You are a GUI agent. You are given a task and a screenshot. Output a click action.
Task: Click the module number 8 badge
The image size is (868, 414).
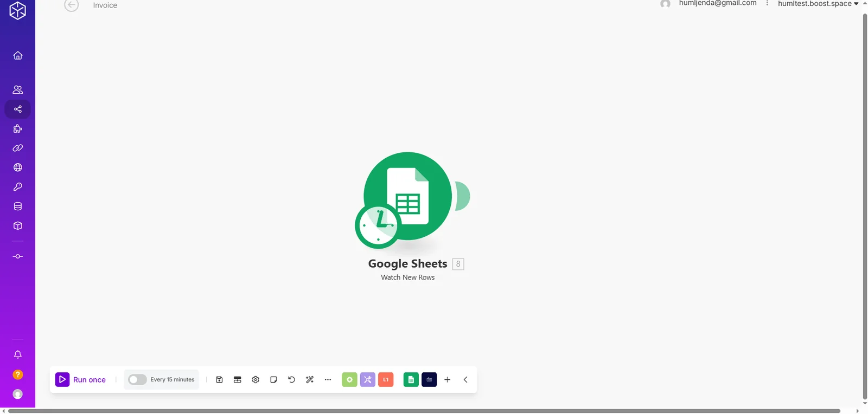(458, 264)
